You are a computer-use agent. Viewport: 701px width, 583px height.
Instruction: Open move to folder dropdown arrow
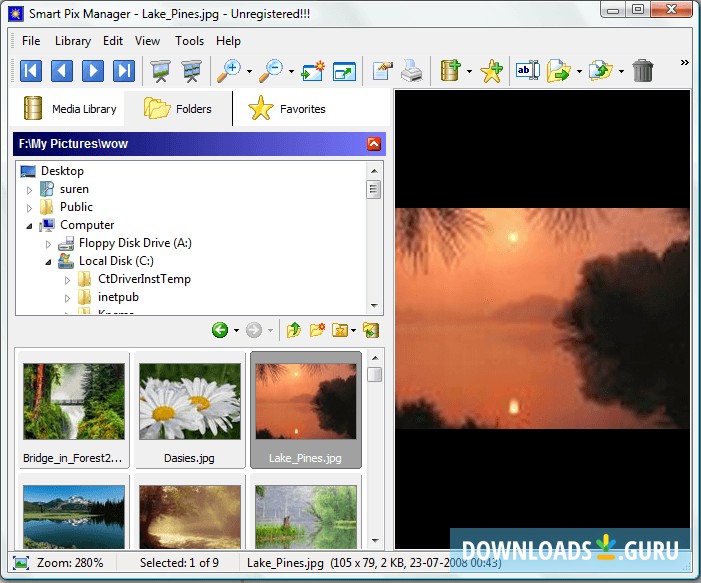pos(621,71)
